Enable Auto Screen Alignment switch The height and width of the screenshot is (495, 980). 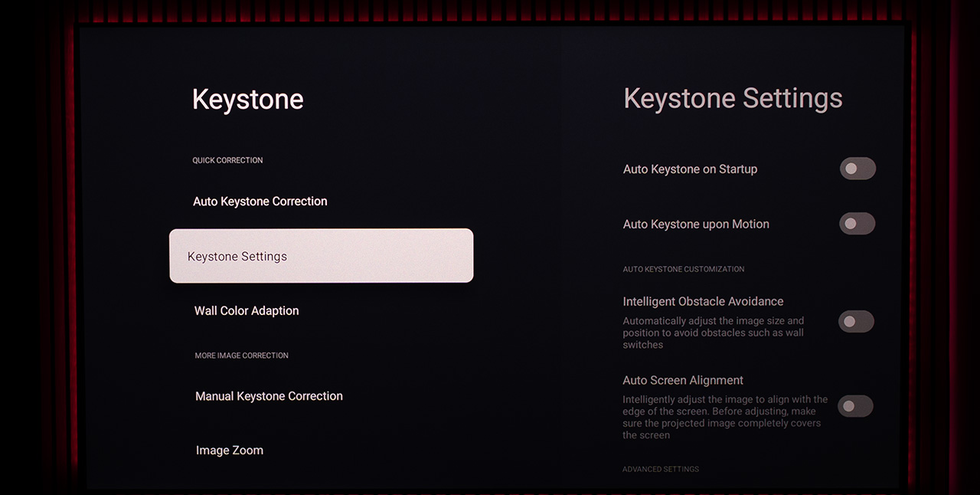[x=855, y=406]
